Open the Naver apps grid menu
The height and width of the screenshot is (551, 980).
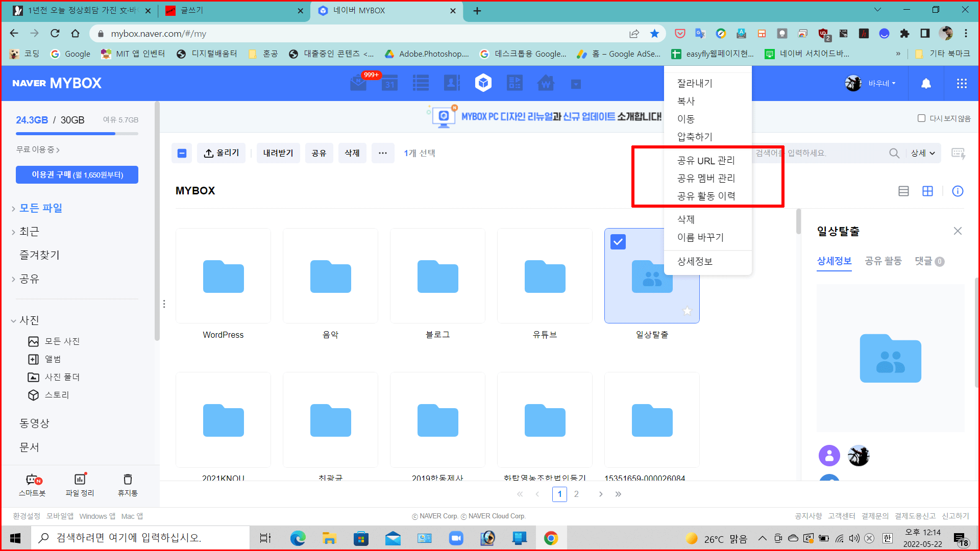[962, 83]
